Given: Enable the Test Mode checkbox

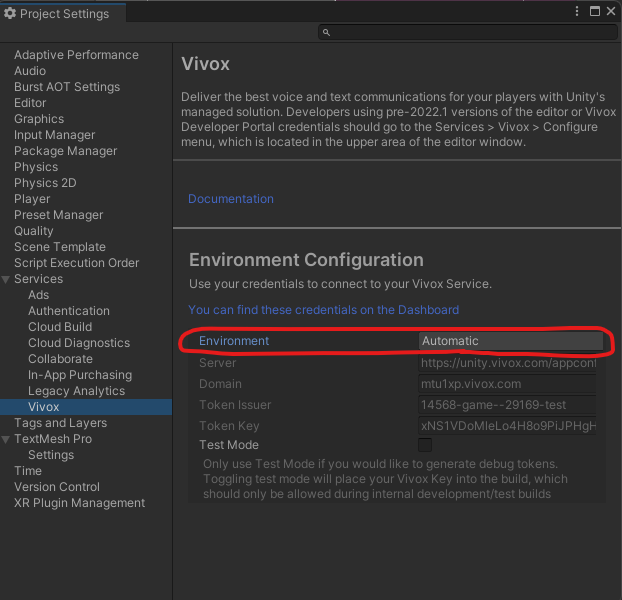Looking at the screenshot, I should point(425,445).
